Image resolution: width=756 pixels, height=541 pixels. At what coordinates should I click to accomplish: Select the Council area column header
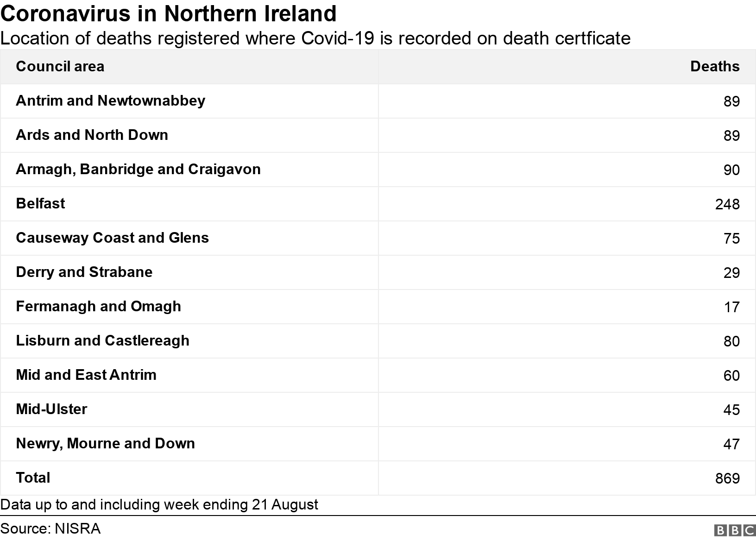pos(60,67)
